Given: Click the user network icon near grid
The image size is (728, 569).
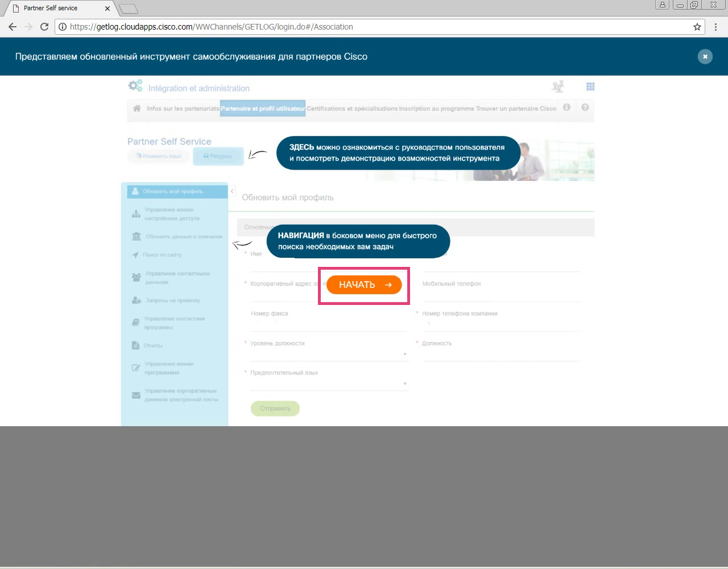Looking at the screenshot, I should (x=559, y=86).
